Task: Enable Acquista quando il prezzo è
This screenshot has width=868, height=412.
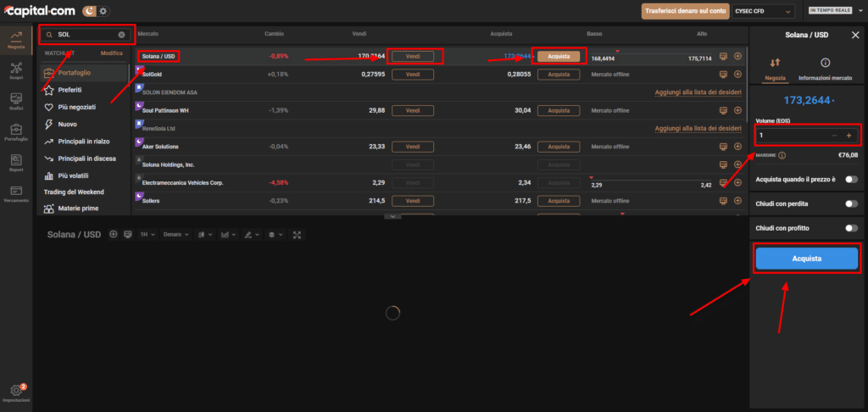Action: click(x=851, y=180)
